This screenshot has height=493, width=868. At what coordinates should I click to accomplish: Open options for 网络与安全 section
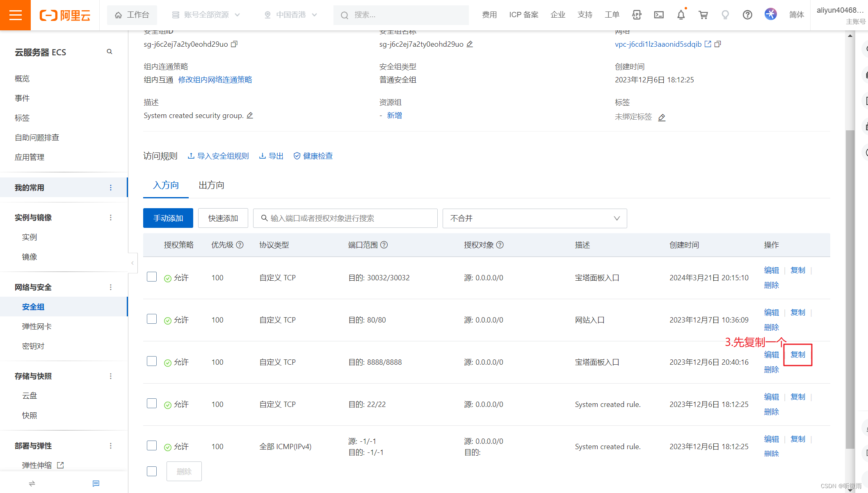coord(111,287)
